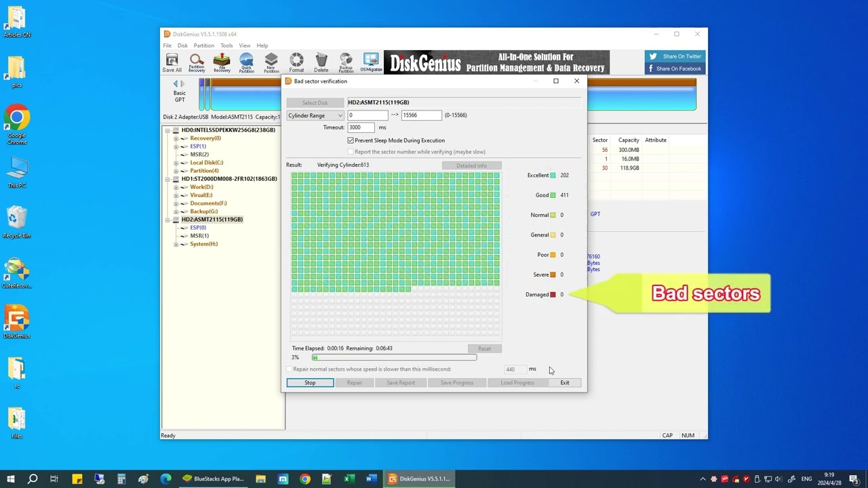
Task: Expand the Partition(4) tree node
Action: coord(176,171)
